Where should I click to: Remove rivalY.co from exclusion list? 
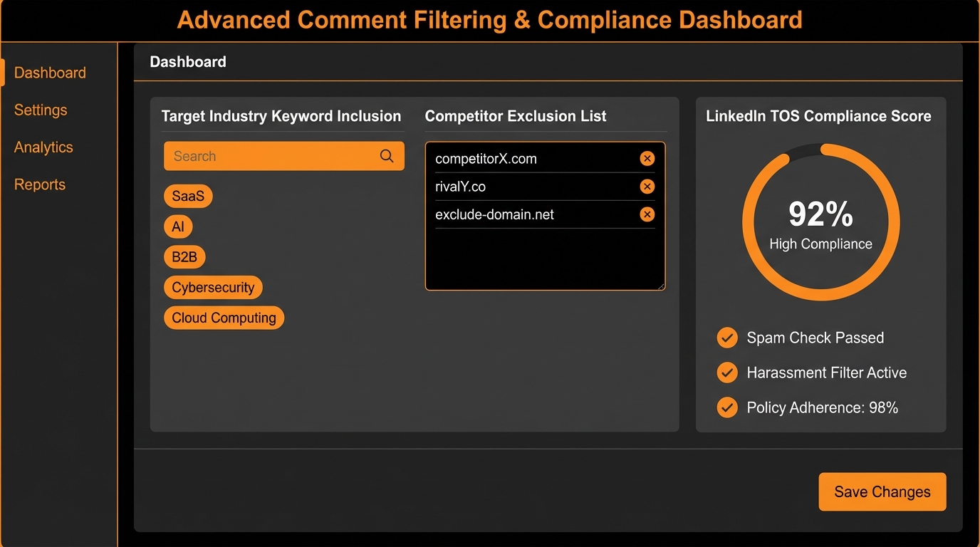[x=647, y=187]
